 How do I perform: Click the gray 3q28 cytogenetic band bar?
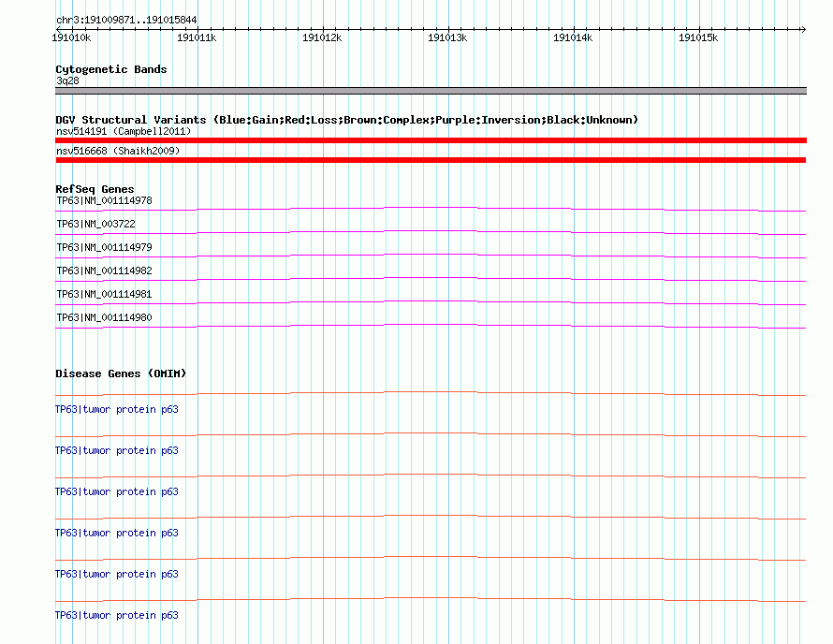coord(431,91)
